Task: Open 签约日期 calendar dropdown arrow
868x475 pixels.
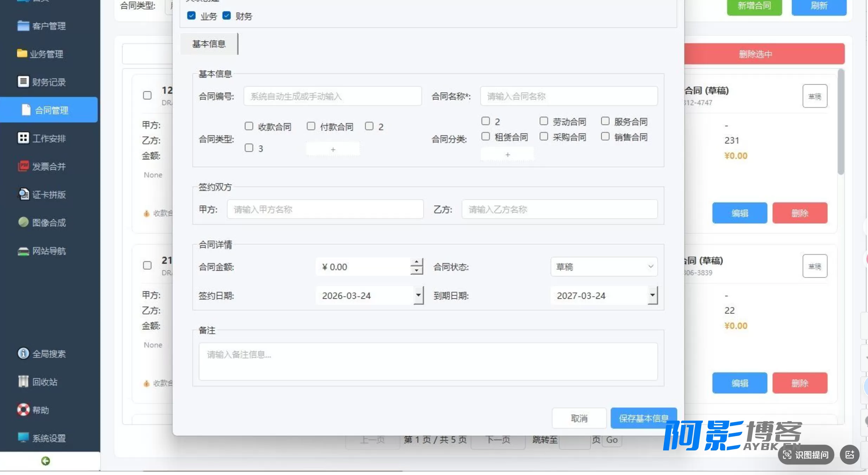Action: point(418,295)
